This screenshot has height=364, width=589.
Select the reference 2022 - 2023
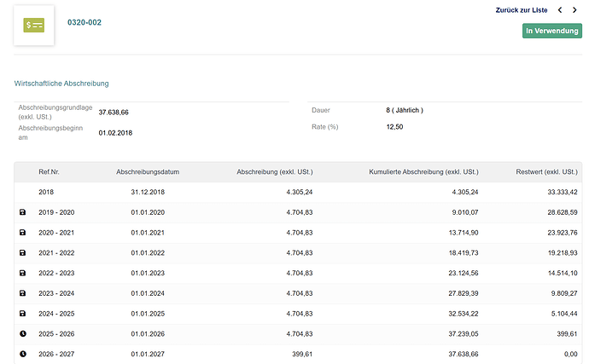click(56, 273)
